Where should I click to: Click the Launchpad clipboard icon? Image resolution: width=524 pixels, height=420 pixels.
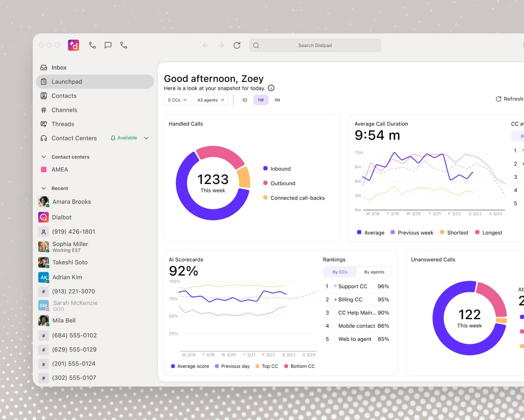44,81
